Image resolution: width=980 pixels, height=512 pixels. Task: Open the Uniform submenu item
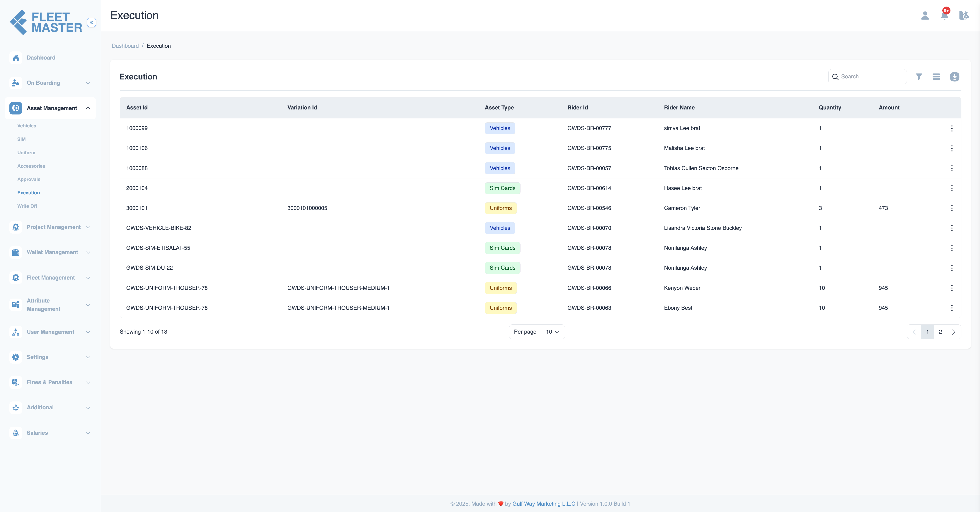click(26, 153)
